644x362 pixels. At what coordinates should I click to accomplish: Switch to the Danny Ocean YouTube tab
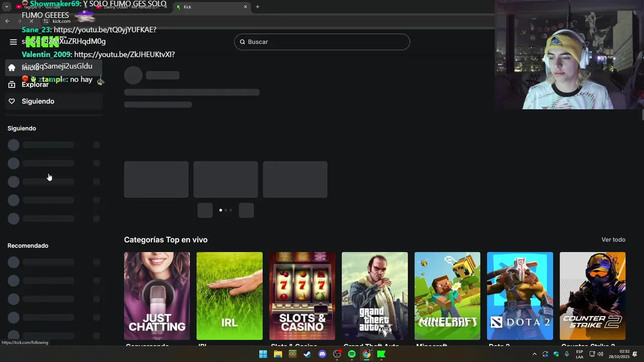pyautogui.click(x=131, y=7)
